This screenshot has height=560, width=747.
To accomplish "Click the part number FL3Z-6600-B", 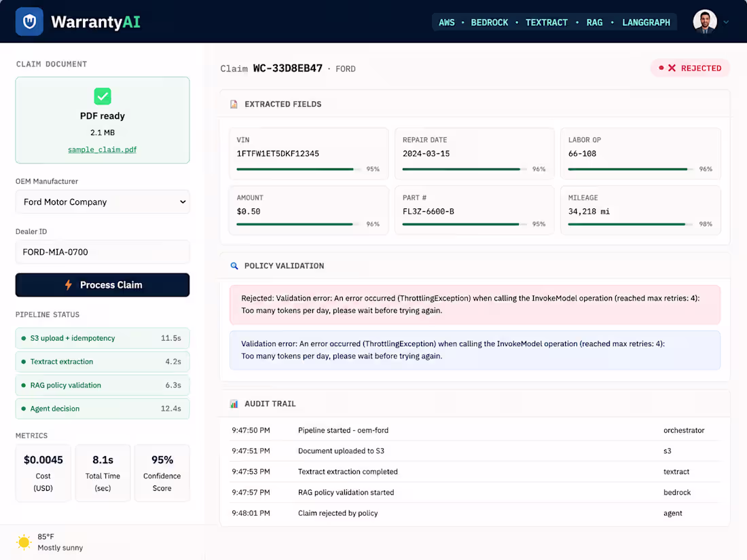I will 429,211.
